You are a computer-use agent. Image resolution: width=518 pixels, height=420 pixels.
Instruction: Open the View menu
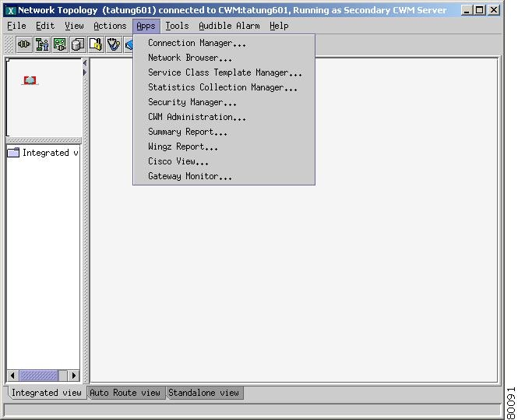(x=74, y=26)
